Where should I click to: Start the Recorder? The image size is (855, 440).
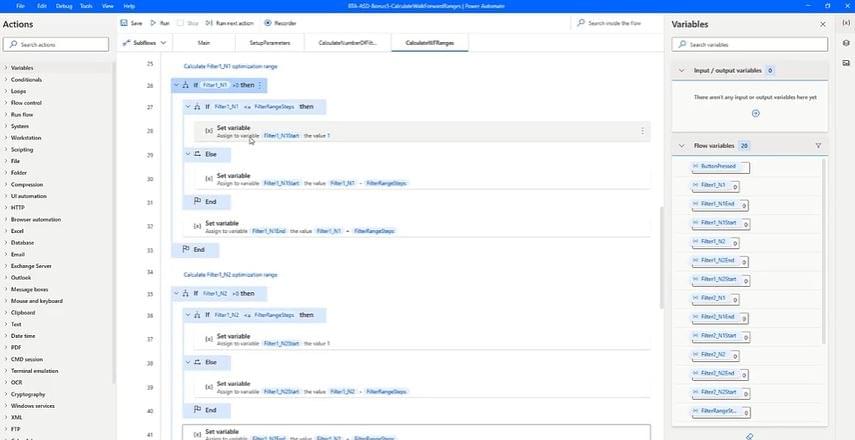tap(267, 22)
